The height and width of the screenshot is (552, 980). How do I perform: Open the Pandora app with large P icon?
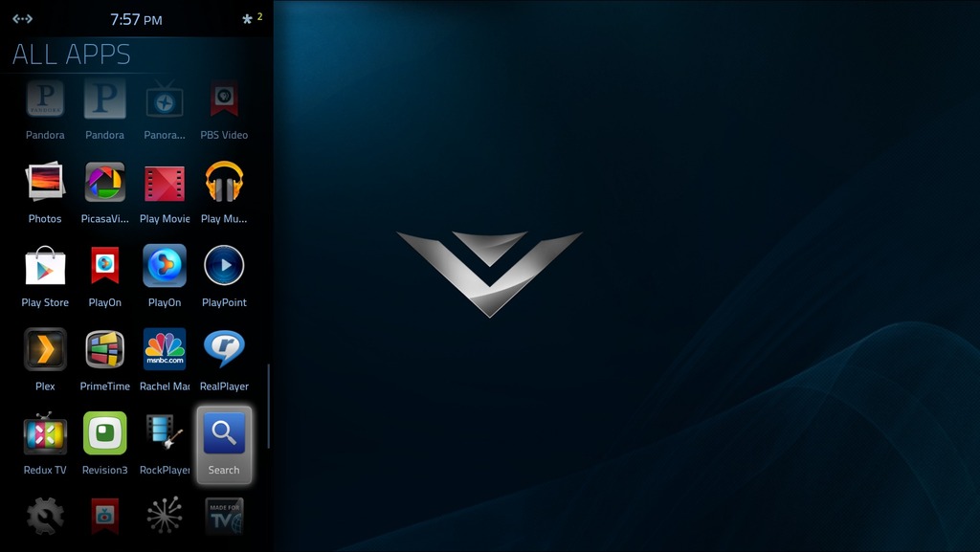pos(105,109)
